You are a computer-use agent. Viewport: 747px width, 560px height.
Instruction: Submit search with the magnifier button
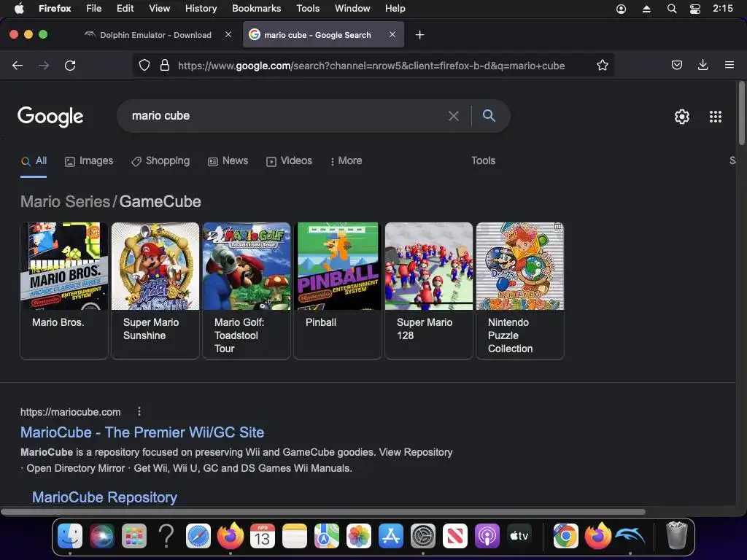pyautogui.click(x=489, y=116)
